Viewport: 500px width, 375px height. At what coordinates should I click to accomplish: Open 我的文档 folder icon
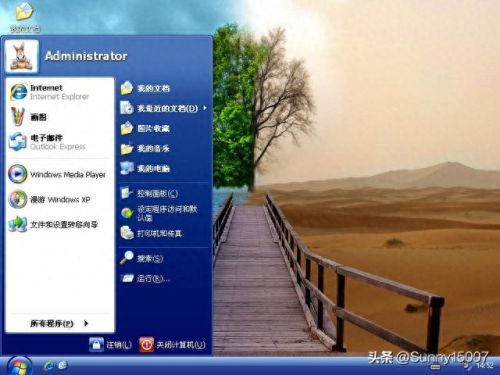pyautogui.click(x=127, y=88)
